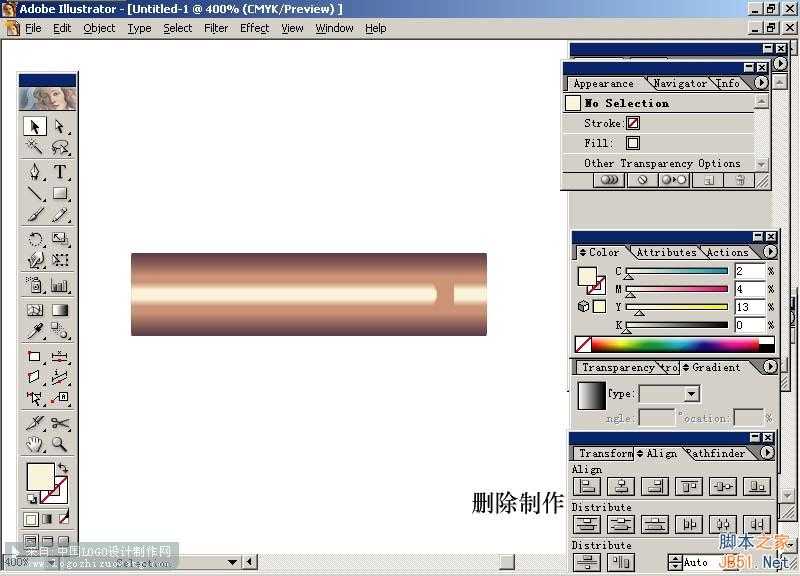Select the Selection tool
Screen dimensions: 800x576
click(x=34, y=126)
